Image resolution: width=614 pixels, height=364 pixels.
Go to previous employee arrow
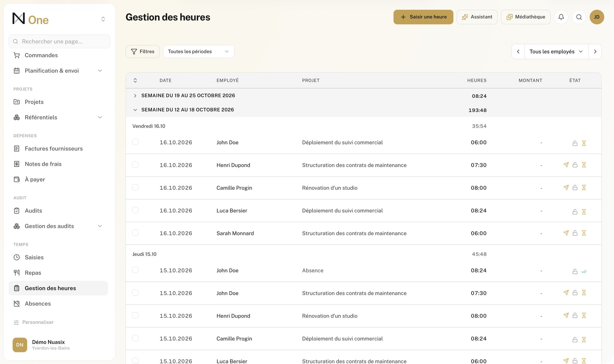(x=518, y=52)
